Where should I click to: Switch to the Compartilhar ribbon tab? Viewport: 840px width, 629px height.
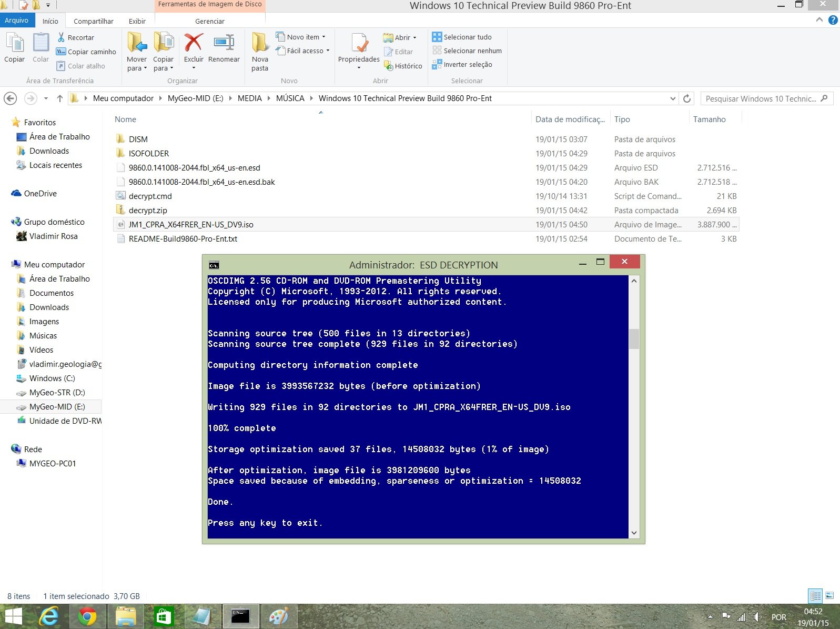click(x=94, y=21)
